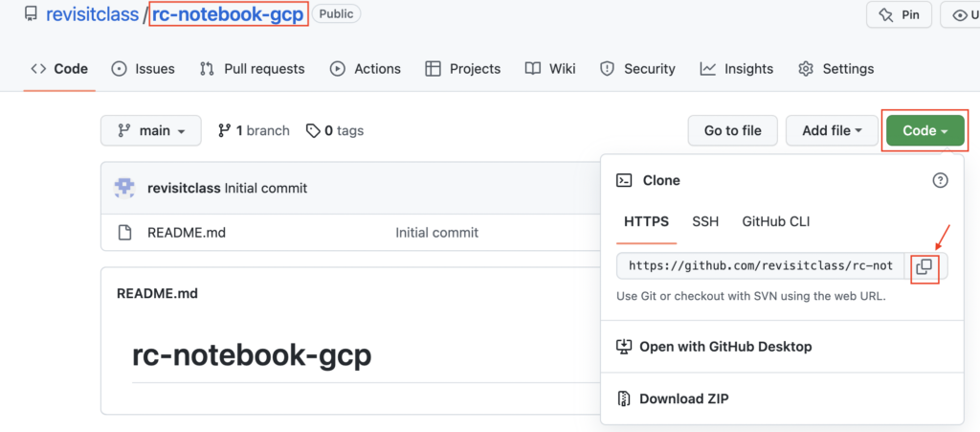
Task: Expand the Add file dropdown
Action: (832, 130)
